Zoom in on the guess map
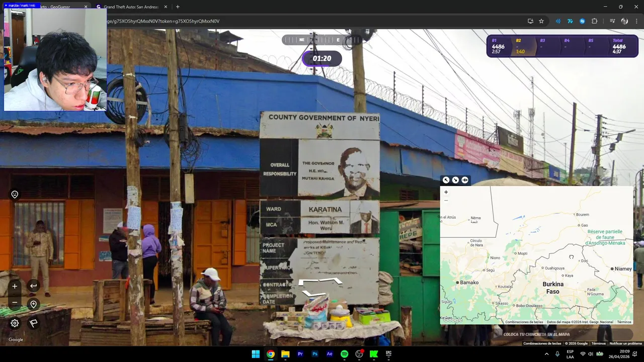This screenshot has width=644, height=362. pos(446,192)
